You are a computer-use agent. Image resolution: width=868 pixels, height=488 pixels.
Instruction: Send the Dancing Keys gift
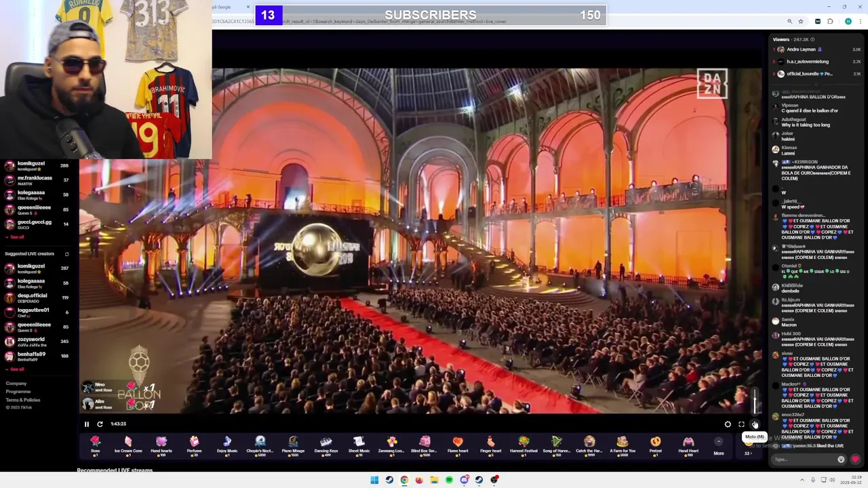326,445
